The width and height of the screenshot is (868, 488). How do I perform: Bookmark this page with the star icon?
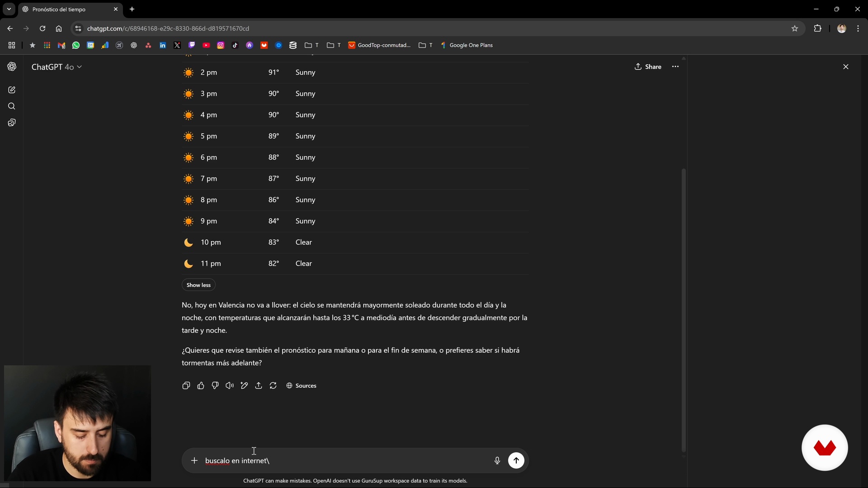[x=794, y=28]
